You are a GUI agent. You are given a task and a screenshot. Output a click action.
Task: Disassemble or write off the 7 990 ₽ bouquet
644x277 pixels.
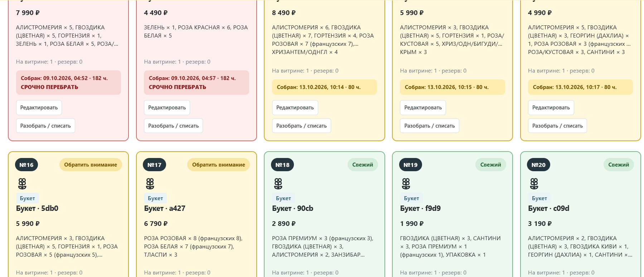[45, 126]
